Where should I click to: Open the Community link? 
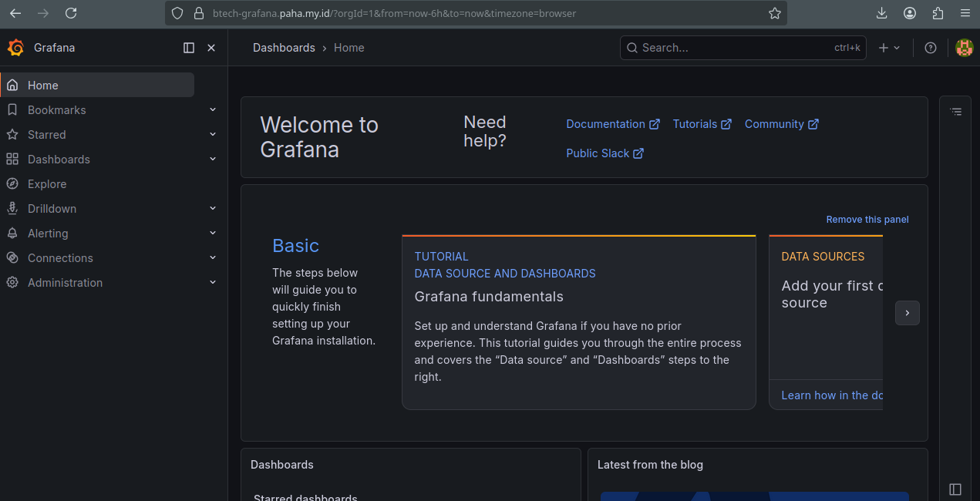(782, 124)
